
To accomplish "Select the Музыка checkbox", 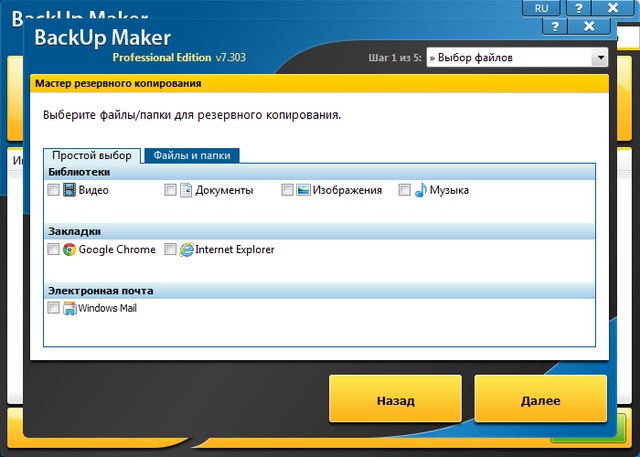I will point(405,190).
